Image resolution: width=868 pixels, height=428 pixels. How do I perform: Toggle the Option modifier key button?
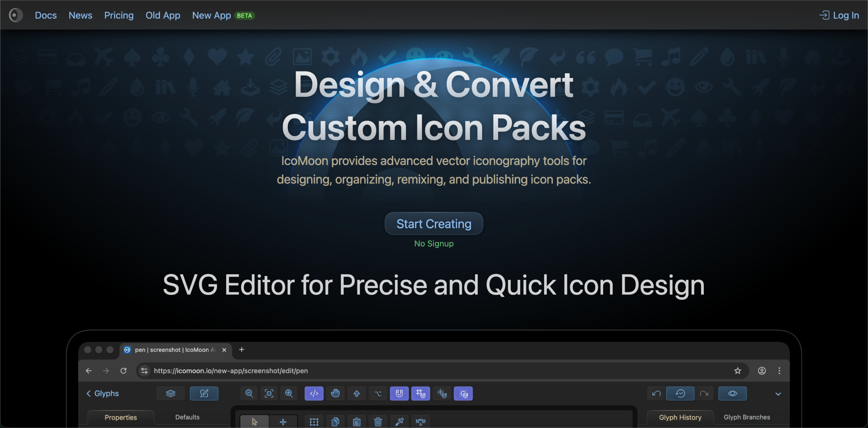pyautogui.click(x=378, y=393)
